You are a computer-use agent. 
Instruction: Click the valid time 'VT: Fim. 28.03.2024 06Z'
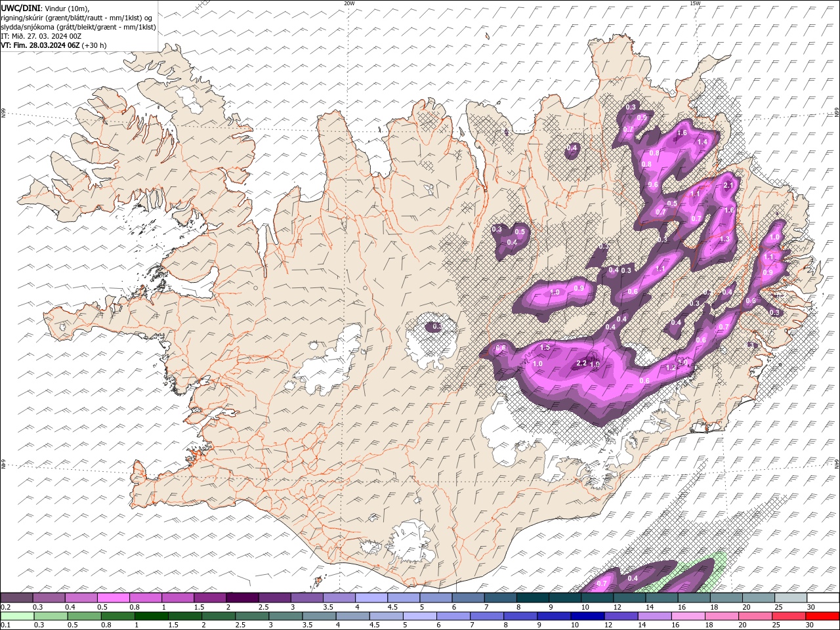40,45
